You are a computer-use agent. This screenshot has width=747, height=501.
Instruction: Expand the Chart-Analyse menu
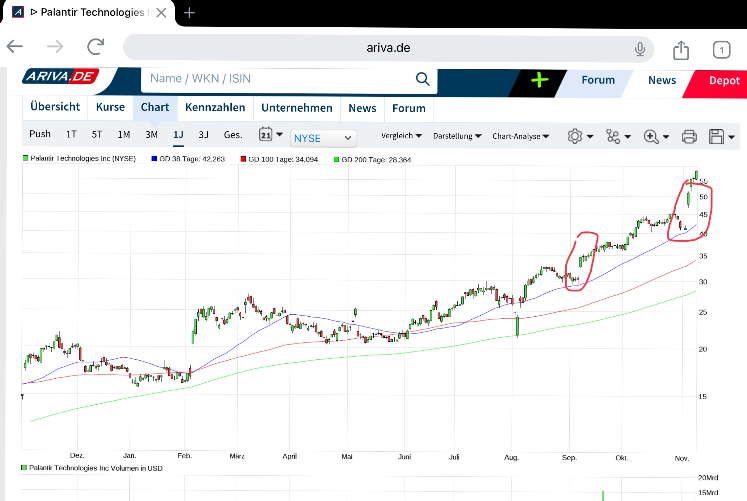(519, 135)
